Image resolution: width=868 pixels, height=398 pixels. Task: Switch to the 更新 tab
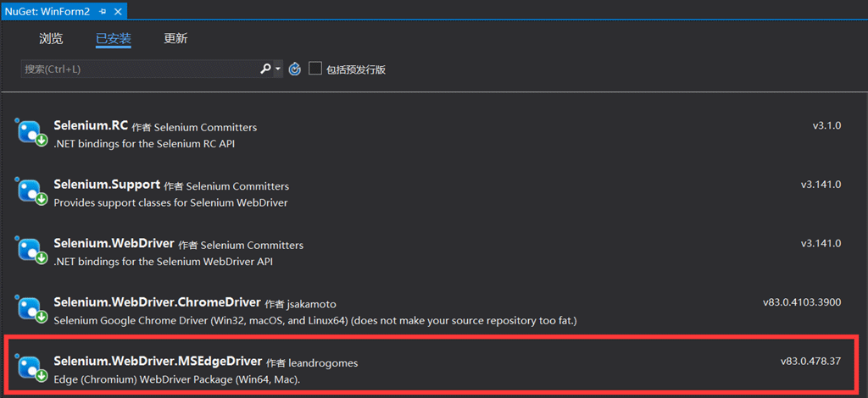[175, 38]
